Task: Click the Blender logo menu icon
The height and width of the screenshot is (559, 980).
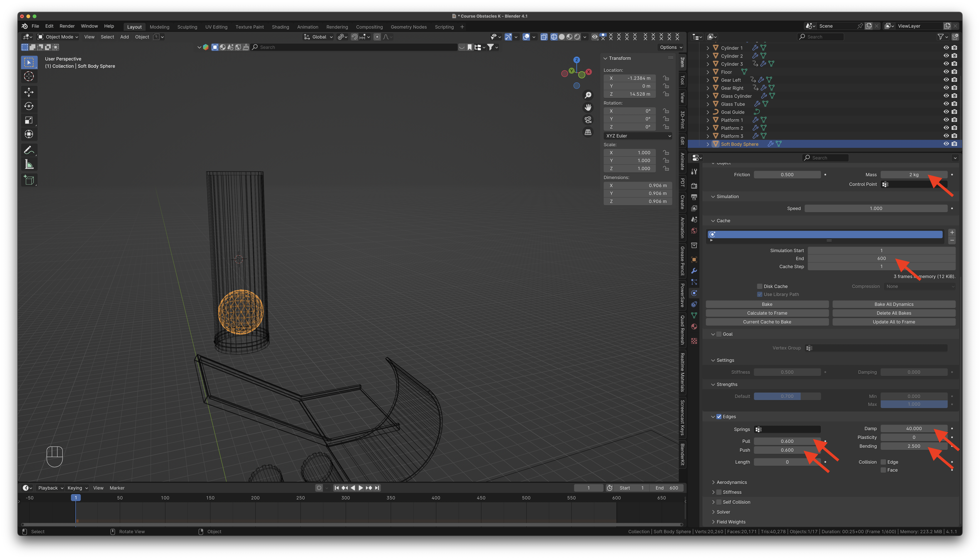Action: (24, 26)
